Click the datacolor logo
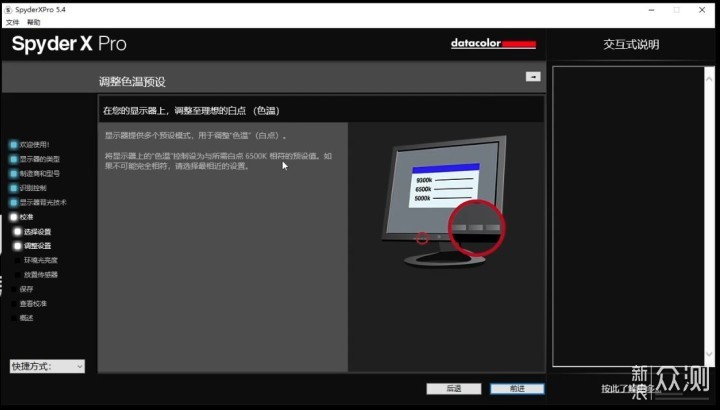Screen dimensions: 720x410 [x=493, y=43]
